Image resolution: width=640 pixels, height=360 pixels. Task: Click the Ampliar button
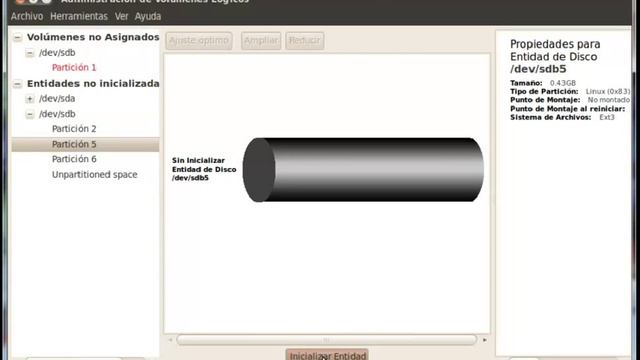pos(261,40)
